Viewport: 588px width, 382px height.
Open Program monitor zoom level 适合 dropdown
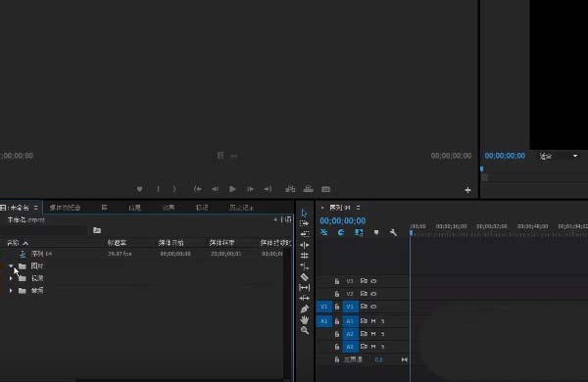point(559,156)
